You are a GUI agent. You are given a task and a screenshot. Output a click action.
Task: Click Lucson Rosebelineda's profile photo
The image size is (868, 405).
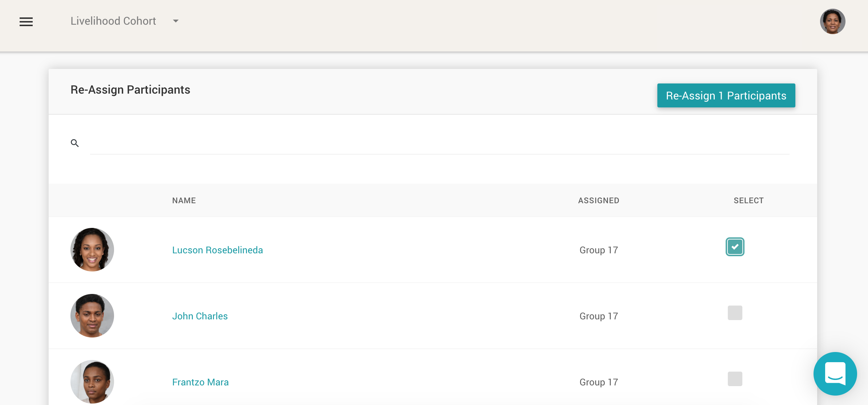coord(92,250)
